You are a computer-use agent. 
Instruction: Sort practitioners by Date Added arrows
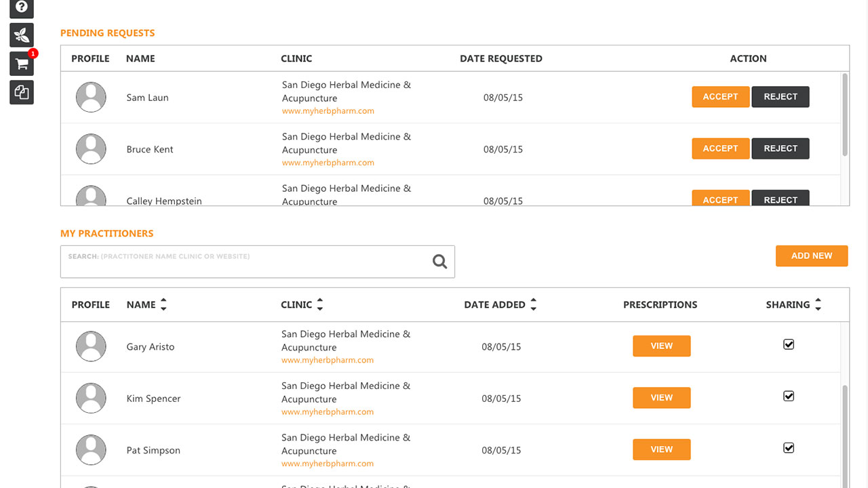pos(534,304)
